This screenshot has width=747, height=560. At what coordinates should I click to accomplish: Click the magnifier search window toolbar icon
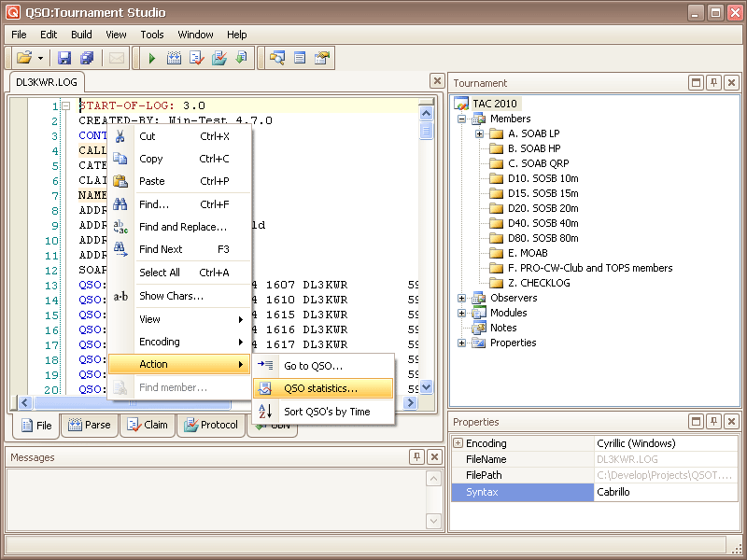(x=276, y=58)
